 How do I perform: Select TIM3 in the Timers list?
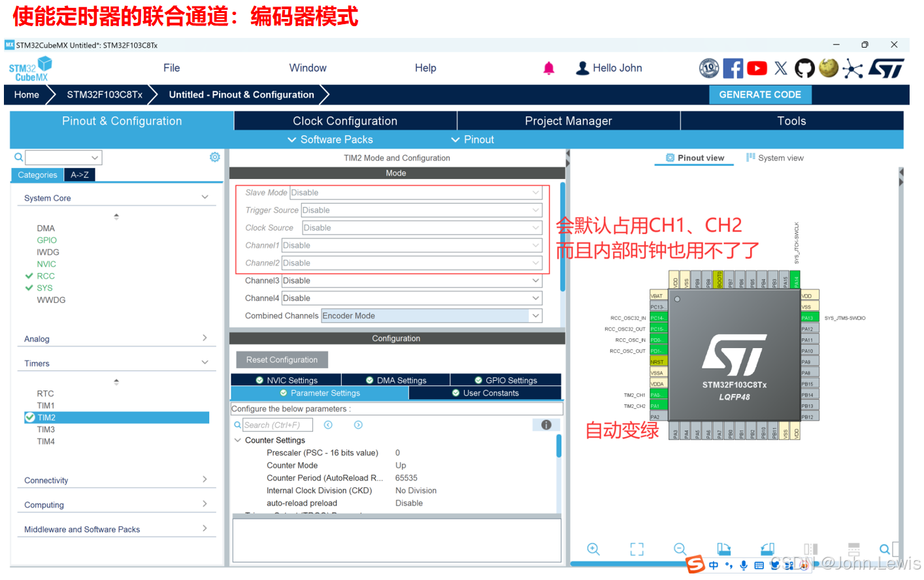point(46,430)
